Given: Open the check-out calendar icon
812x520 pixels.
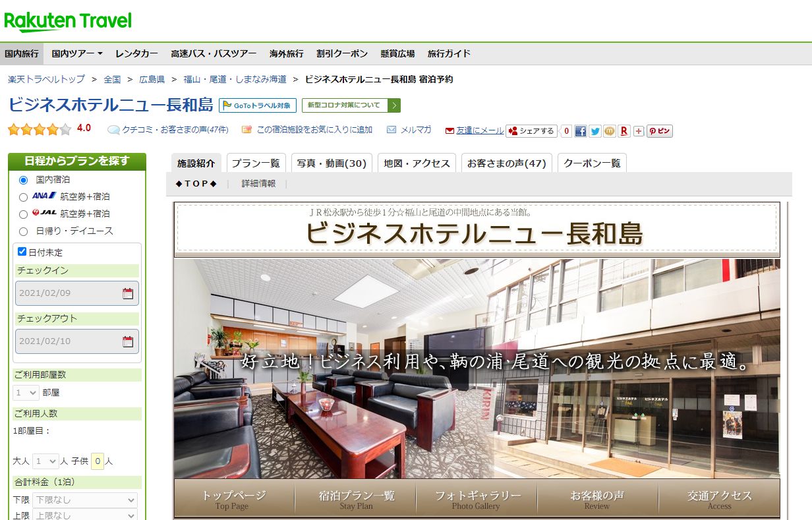Looking at the screenshot, I should 128,341.
